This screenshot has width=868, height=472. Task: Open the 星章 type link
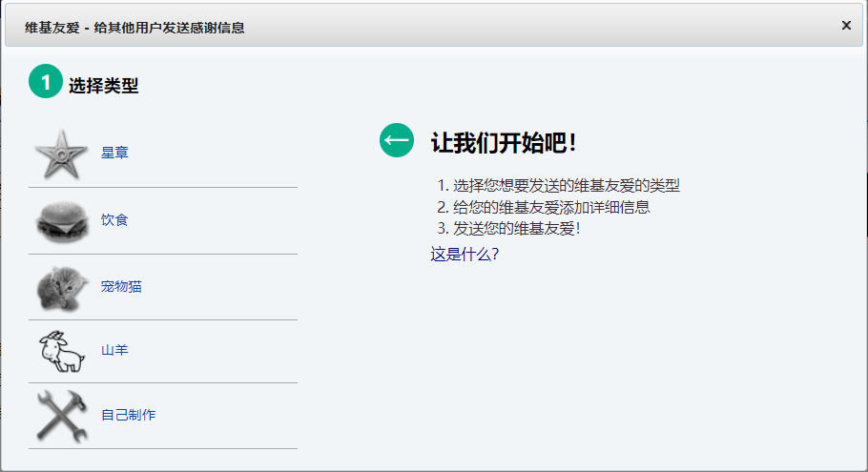114,153
